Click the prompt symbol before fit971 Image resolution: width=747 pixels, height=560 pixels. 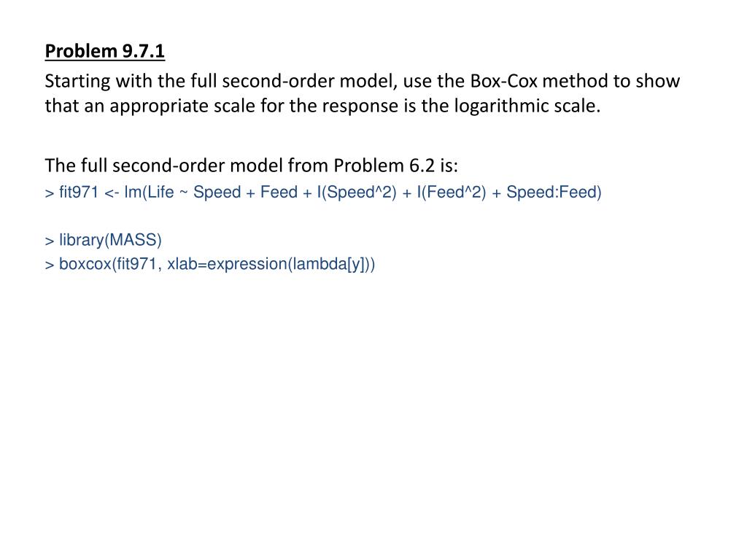(x=50, y=193)
